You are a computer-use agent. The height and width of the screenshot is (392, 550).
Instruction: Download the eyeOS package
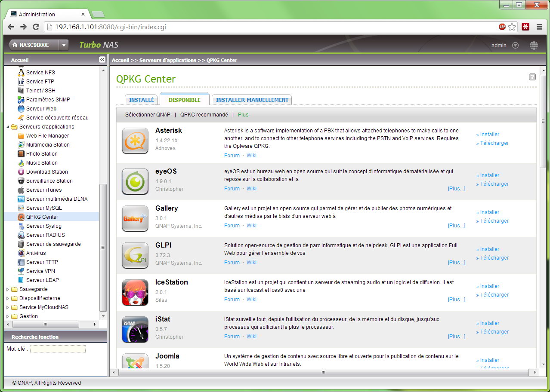pyautogui.click(x=492, y=184)
